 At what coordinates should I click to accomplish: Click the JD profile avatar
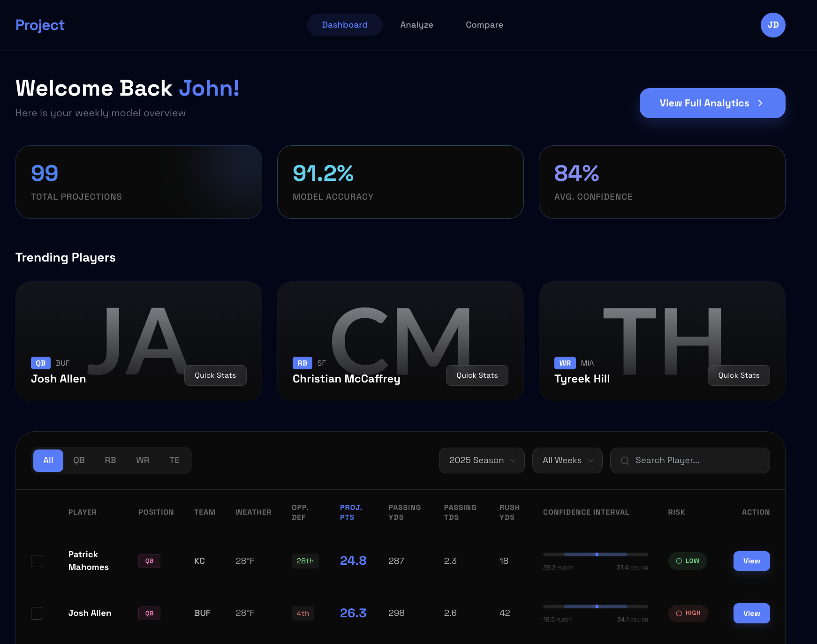pyautogui.click(x=772, y=25)
